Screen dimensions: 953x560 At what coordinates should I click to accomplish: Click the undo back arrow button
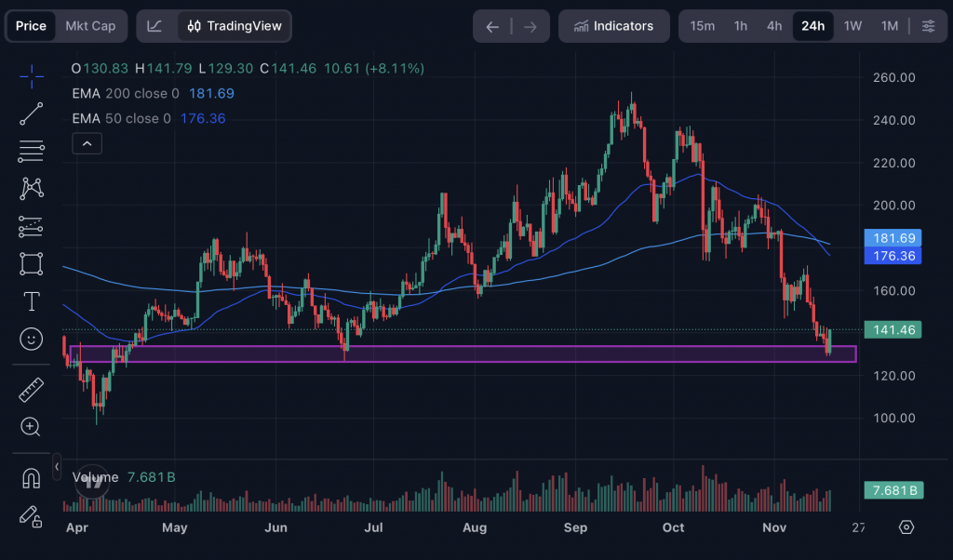click(x=492, y=26)
